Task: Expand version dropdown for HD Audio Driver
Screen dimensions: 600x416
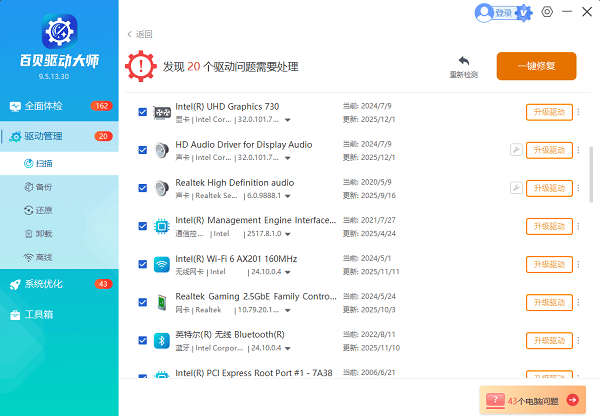Action: [x=289, y=158]
